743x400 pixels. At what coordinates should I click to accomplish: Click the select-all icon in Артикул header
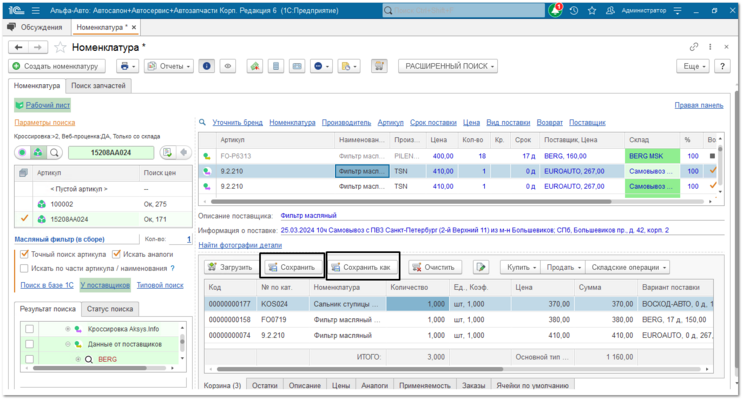pos(23,173)
